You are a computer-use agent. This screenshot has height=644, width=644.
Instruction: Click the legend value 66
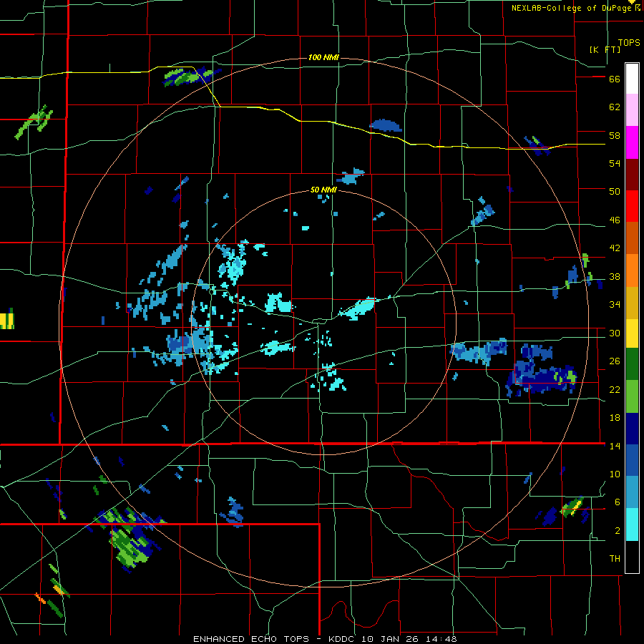(x=615, y=79)
